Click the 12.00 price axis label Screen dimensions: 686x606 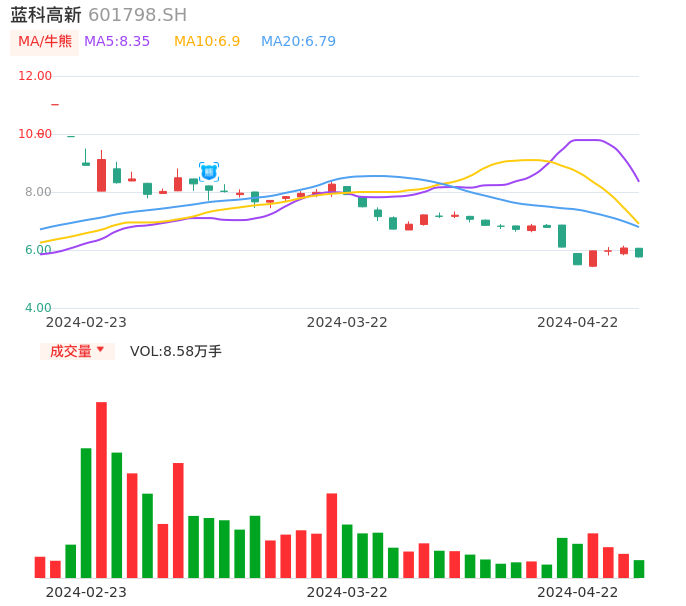pyautogui.click(x=36, y=76)
